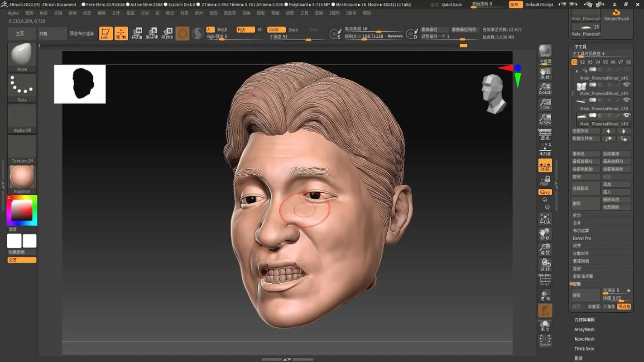The width and height of the screenshot is (644, 362).
Task: Toggle the camera lock icon
Action: coord(545,181)
